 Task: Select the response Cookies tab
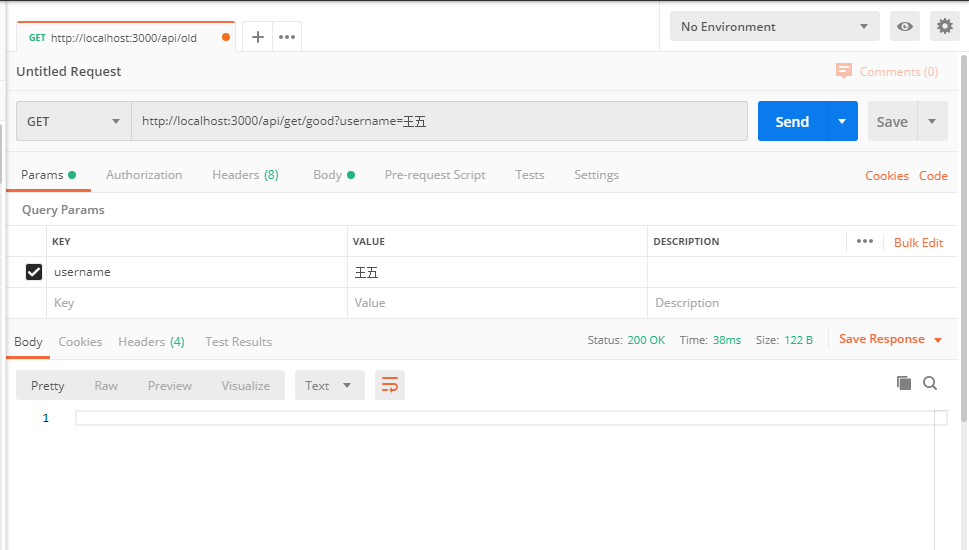pos(80,342)
